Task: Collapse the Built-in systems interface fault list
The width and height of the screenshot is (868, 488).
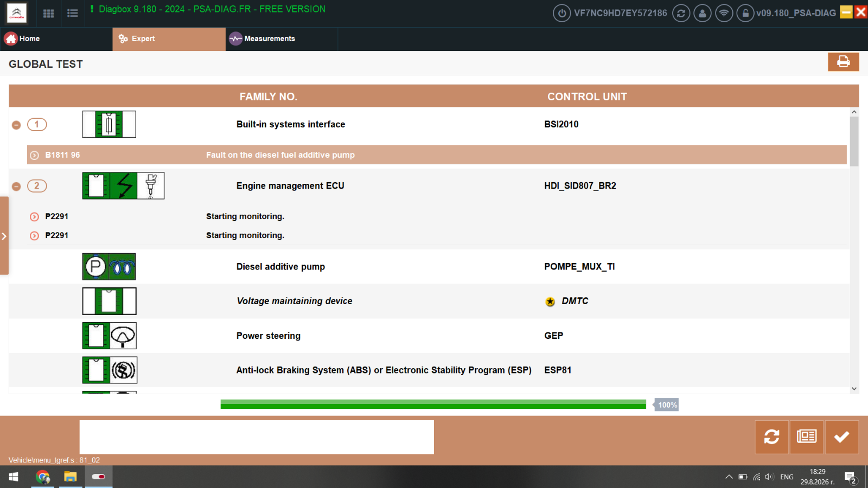Action: pyautogui.click(x=16, y=125)
